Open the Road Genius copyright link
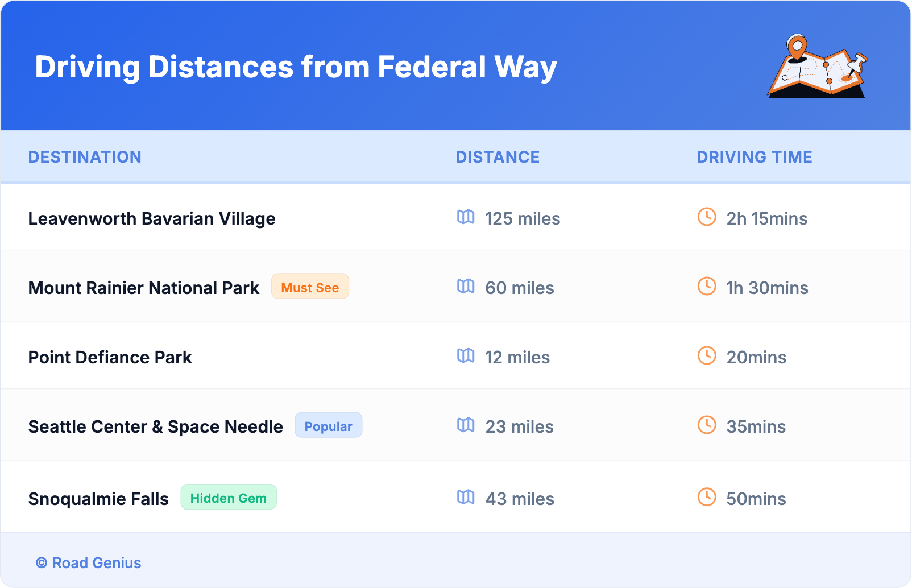Viewport: 912px width, 588px height. [89, 563]
